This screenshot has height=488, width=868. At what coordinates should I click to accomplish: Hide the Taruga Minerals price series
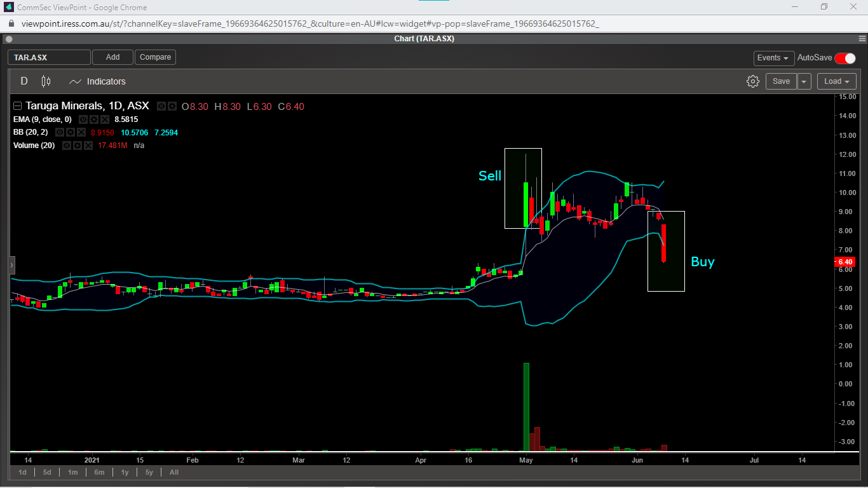coord(161,106)
